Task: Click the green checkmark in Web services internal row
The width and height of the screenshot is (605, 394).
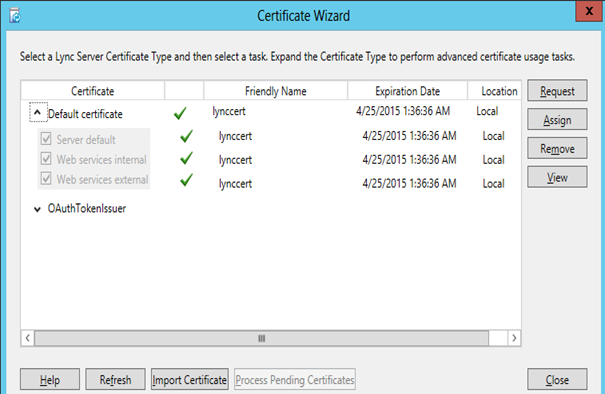Action: [186, 158]
